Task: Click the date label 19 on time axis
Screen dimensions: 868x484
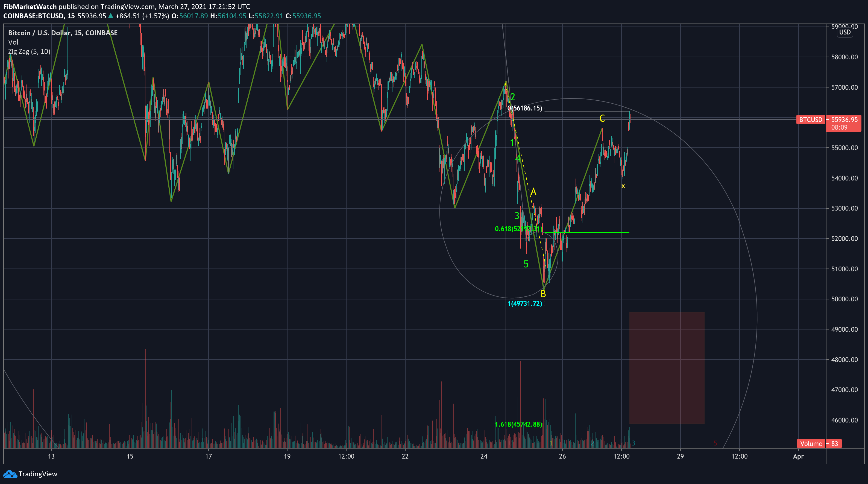Action: tap(287, 456)
